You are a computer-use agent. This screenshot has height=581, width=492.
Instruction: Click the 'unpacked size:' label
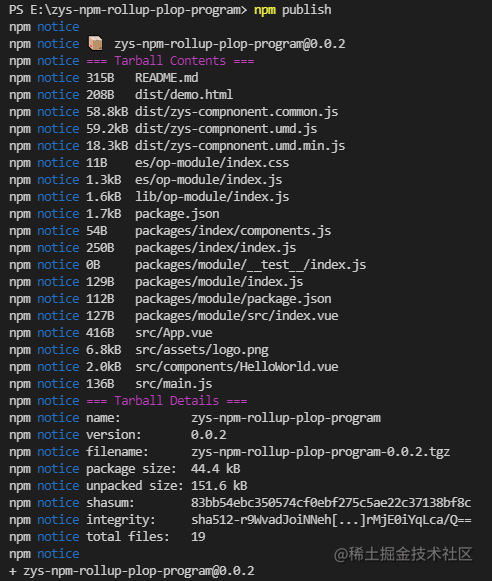coord(134,486)
